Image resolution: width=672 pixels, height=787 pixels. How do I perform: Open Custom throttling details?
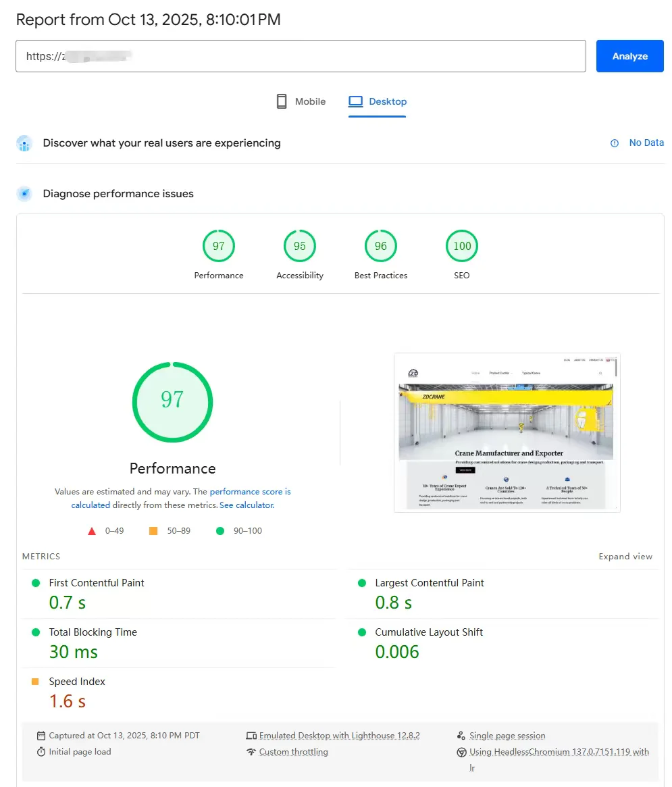tap(294, 751)
